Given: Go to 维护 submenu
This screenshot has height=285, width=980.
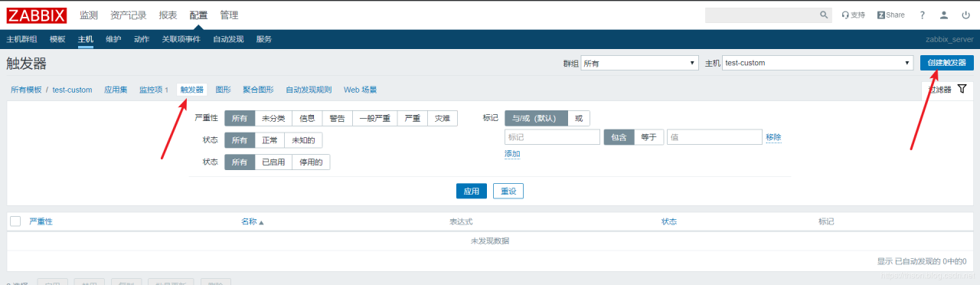Looking at the screenshot, I should pos(113,39).
